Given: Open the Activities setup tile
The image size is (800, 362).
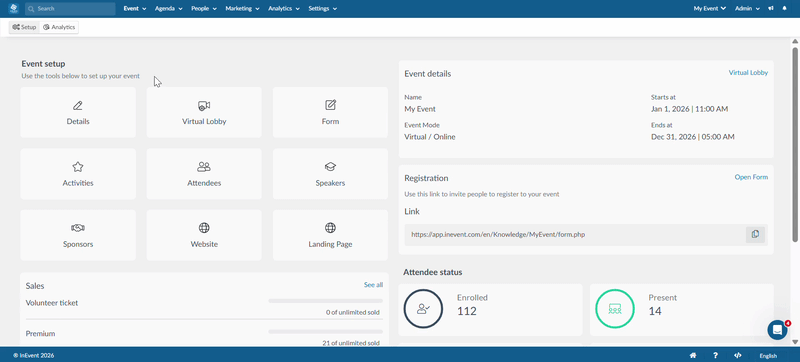Looking at the screenshot, I should 78,174.
